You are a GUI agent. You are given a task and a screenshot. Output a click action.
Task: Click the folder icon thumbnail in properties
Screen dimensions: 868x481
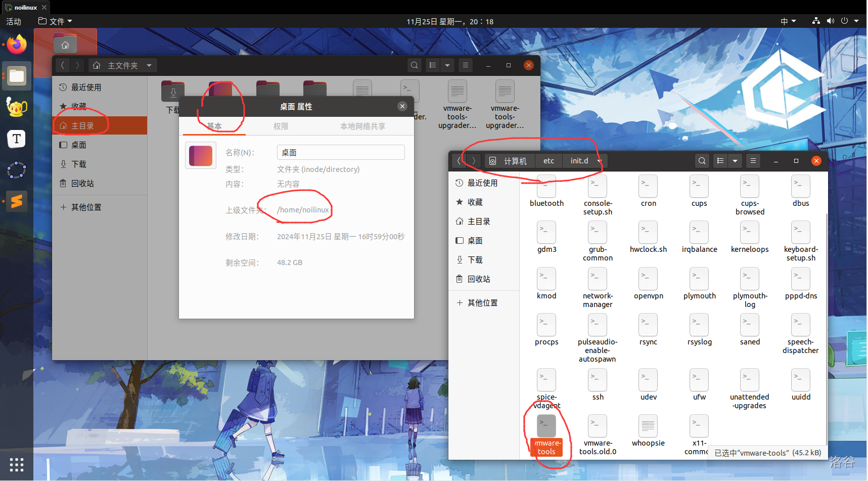tap(201, 155)
